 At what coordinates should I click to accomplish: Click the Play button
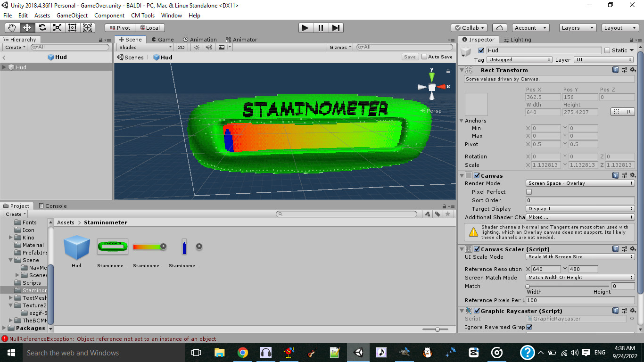[306, 28]
